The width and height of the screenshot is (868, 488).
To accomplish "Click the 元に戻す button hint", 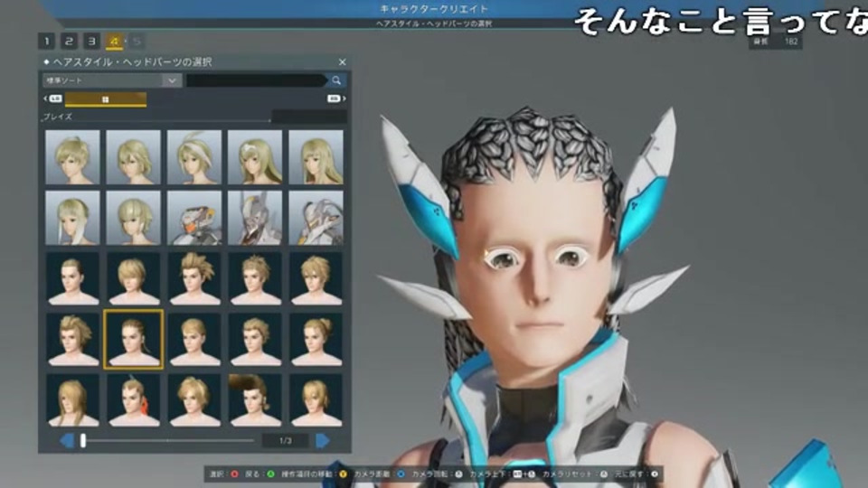I will click(636, 474).
